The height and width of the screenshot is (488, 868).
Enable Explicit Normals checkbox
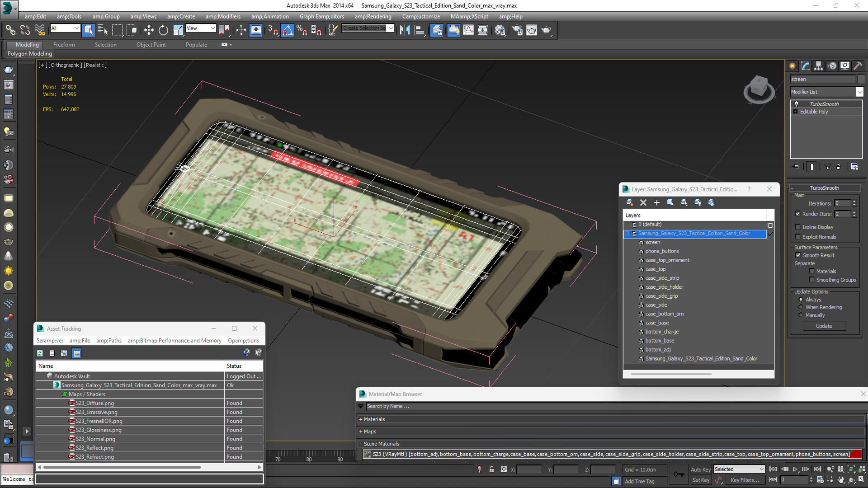pyautogui.click(x=798, y=237)
